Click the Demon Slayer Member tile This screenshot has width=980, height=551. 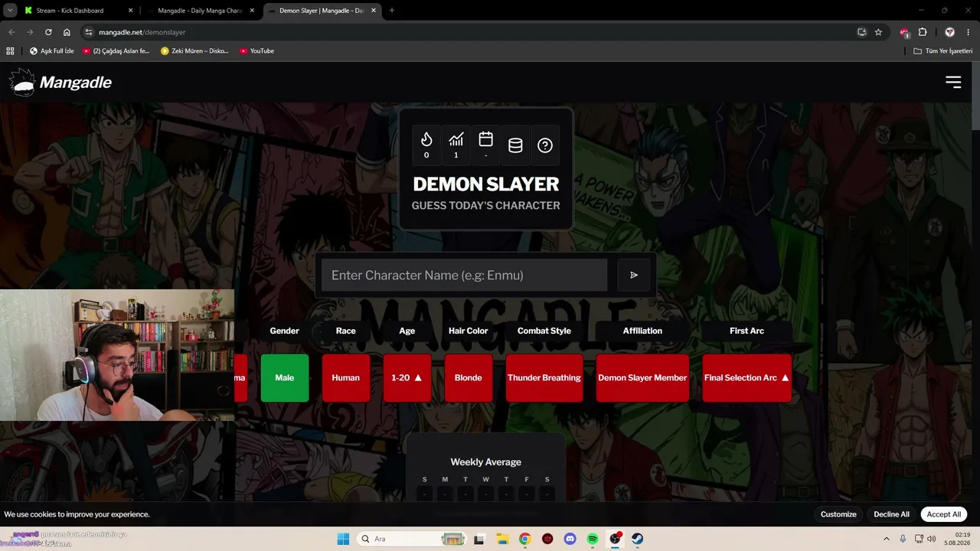click(642, 377)
